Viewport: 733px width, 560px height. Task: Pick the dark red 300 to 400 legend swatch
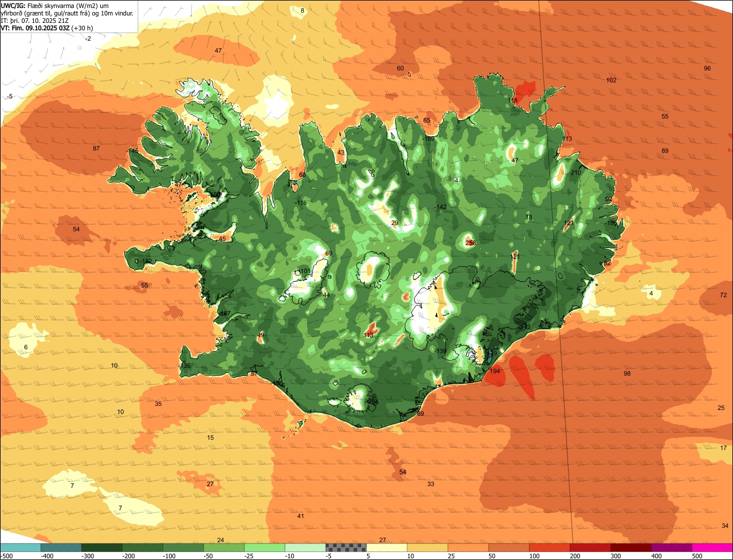click(x=631, y=547)
